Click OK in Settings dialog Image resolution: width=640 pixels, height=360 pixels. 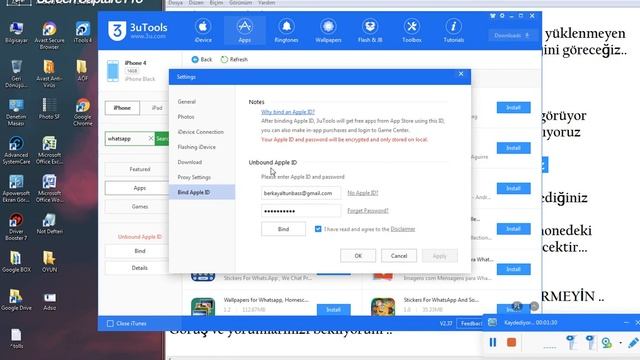coord(358,256)
